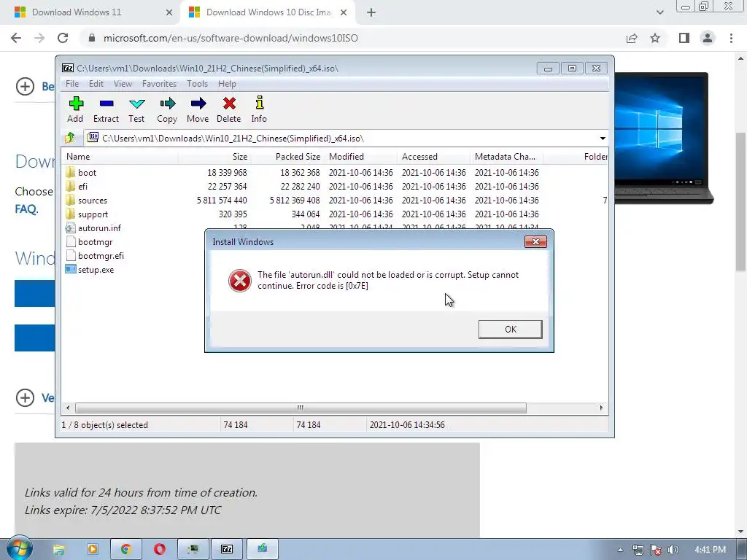Image resolution: width=747 pixels, height=560 pixels.
Task: Click the 4:41 PM taskbar clock
Action: (711, 550)
